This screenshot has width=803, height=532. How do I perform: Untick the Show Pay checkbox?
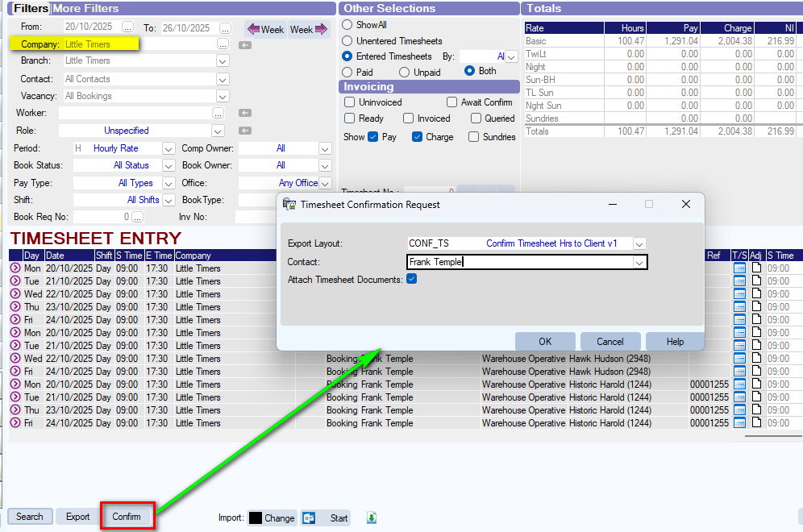(372, 137)
